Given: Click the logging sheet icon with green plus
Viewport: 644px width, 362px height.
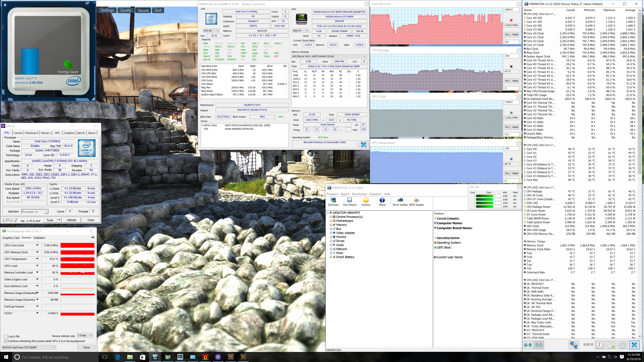Looking at the screenshot, I should click(611, 345).
